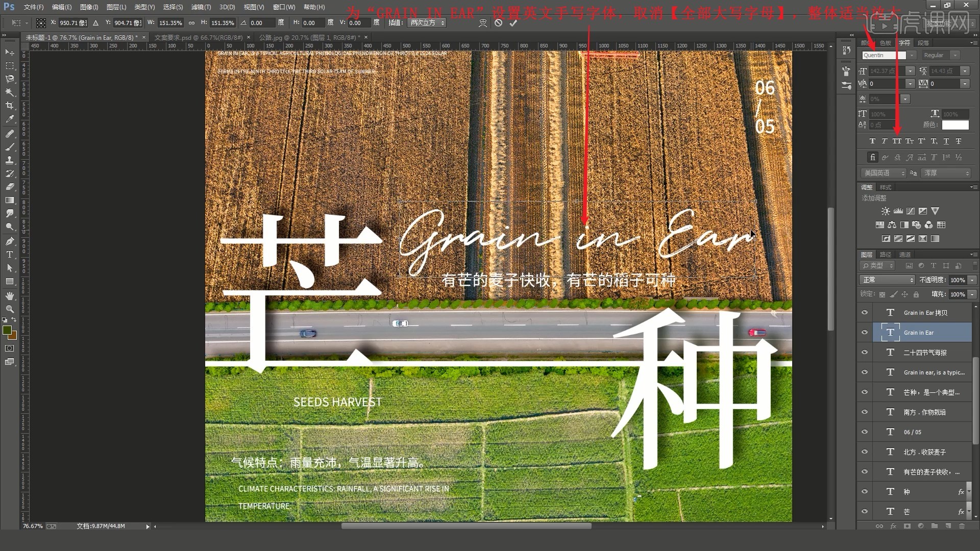Commit the transform with checkmark icon
Image resolution: width=980 pixels, height=551 pixels.
tap(513, 22)
